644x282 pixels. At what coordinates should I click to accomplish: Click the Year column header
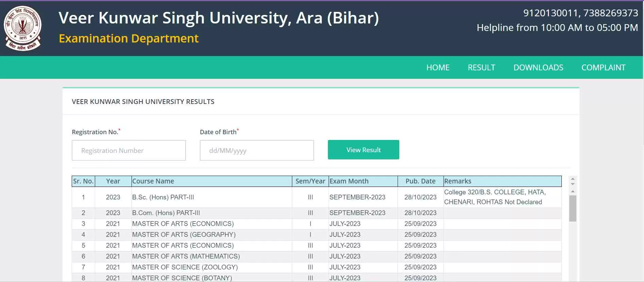coord(113,181)
